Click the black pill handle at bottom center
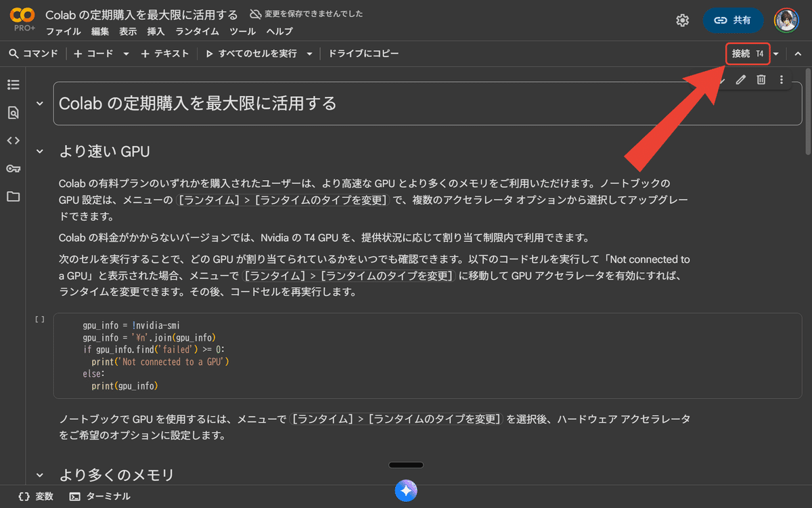Image resolution: width=812 pixels, height=508 pixels. tap(406, 465)
